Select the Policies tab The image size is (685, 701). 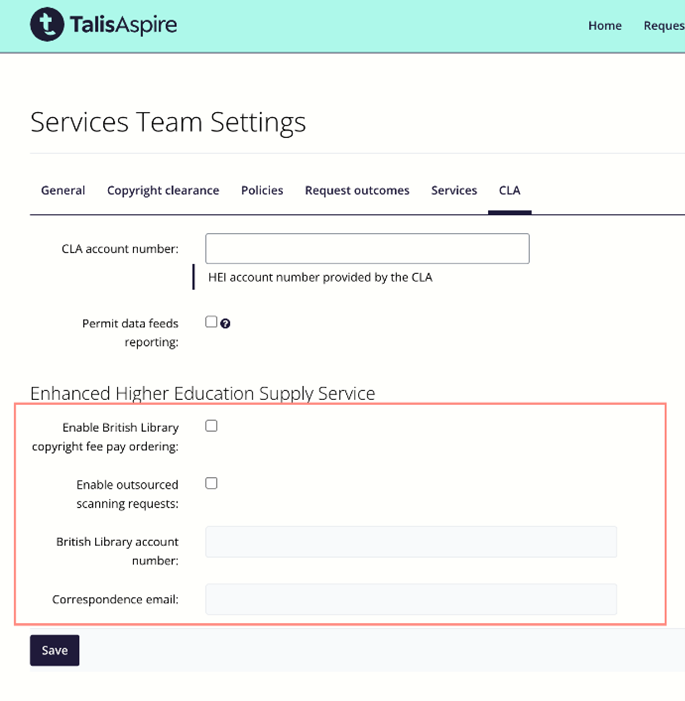262,190
